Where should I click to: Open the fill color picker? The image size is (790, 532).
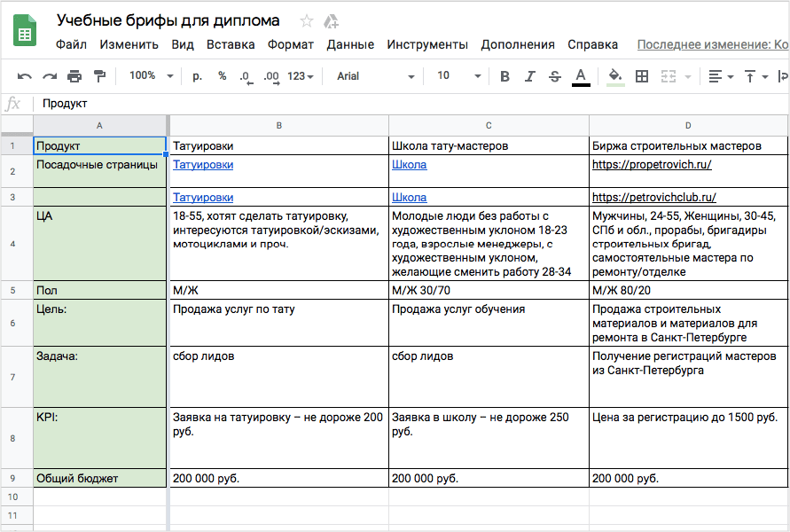pyautogui.click(x=615, y=76)
